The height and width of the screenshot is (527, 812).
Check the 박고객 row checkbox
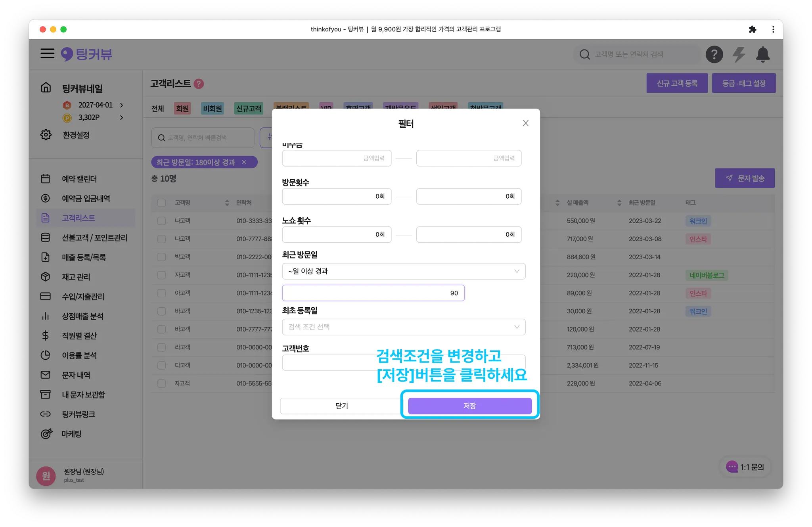coord(161,257)
